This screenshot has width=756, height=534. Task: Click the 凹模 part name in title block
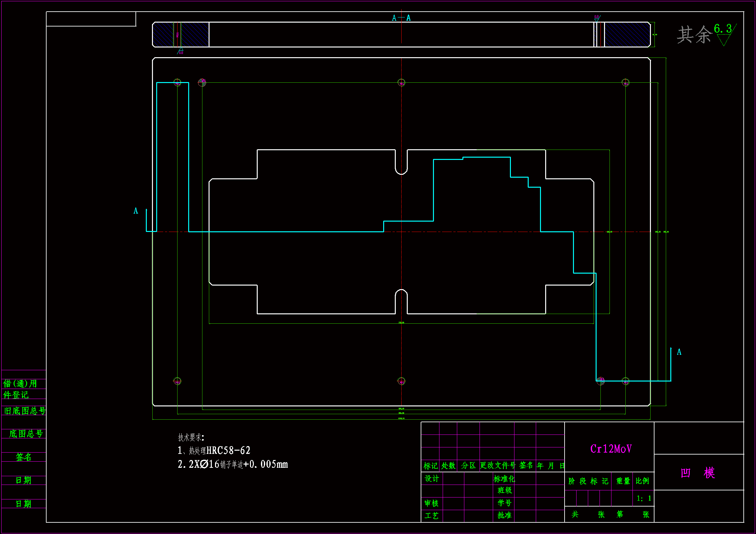697,473
